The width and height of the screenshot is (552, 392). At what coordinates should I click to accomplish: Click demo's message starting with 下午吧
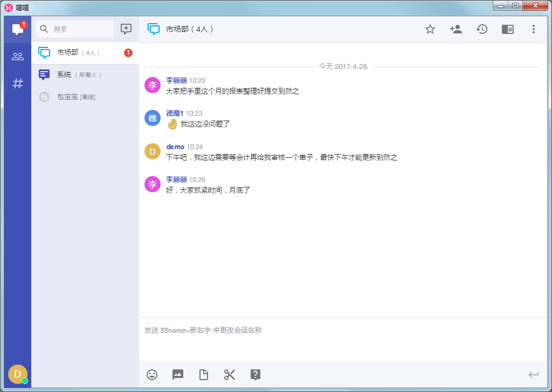(x=281, y=157)
